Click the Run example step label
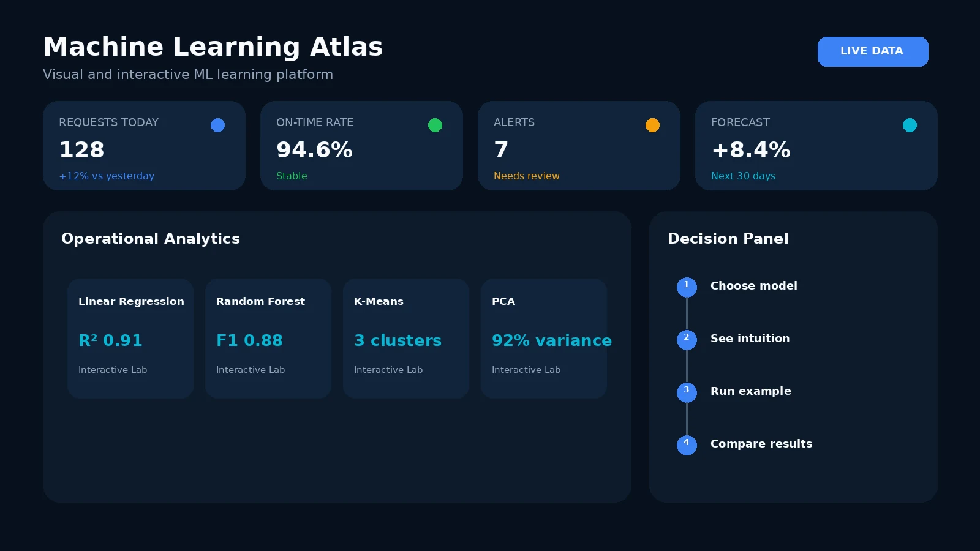The height and width of the screenshot is (551, 980). 751,391
